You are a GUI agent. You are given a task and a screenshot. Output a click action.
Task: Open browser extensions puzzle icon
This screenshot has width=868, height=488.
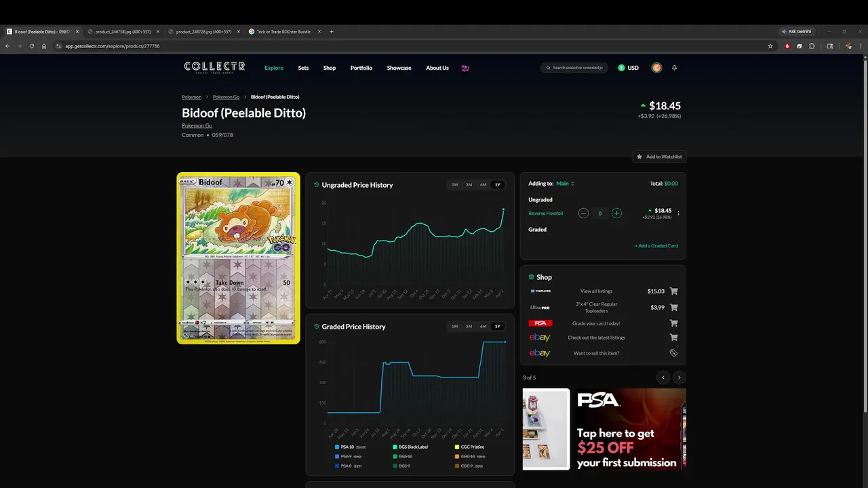point(812,46)
